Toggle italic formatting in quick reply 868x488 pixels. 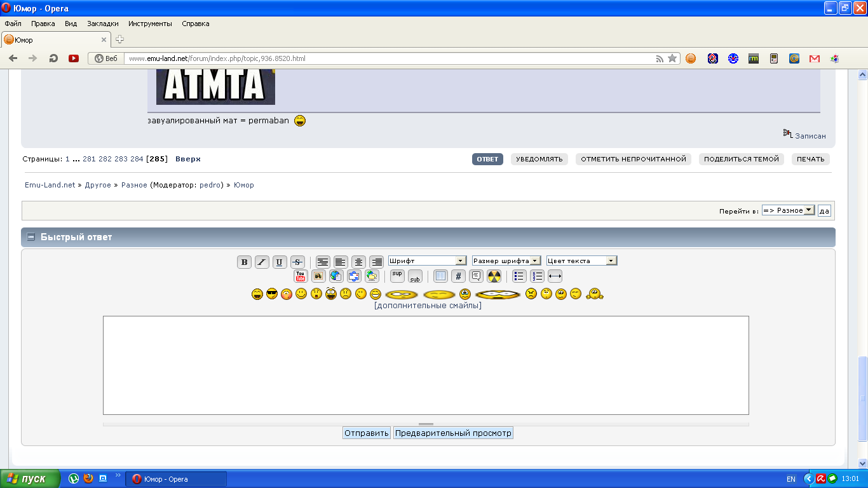[262, 262]
